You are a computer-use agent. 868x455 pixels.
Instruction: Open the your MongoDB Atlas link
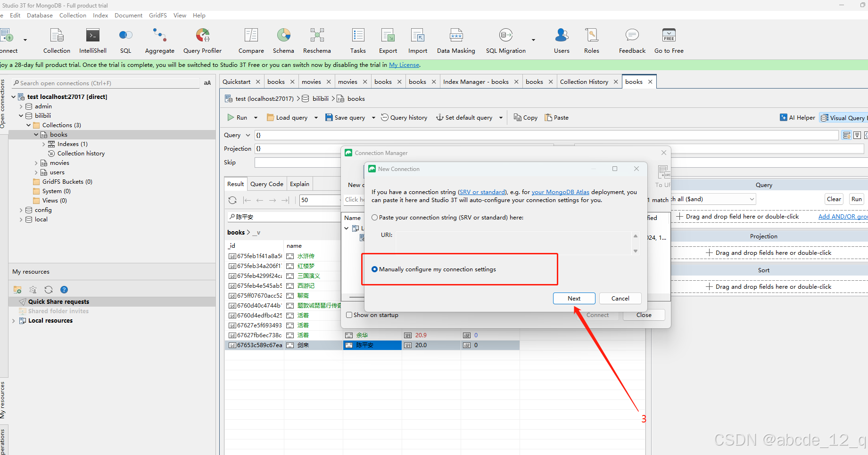[561, 192]
